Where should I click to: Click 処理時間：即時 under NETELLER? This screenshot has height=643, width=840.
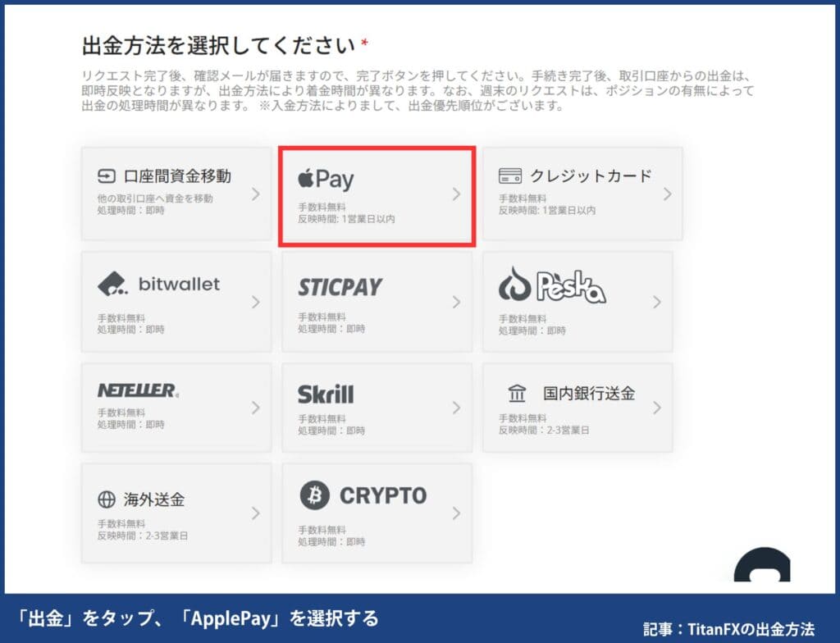pos(130,424)
